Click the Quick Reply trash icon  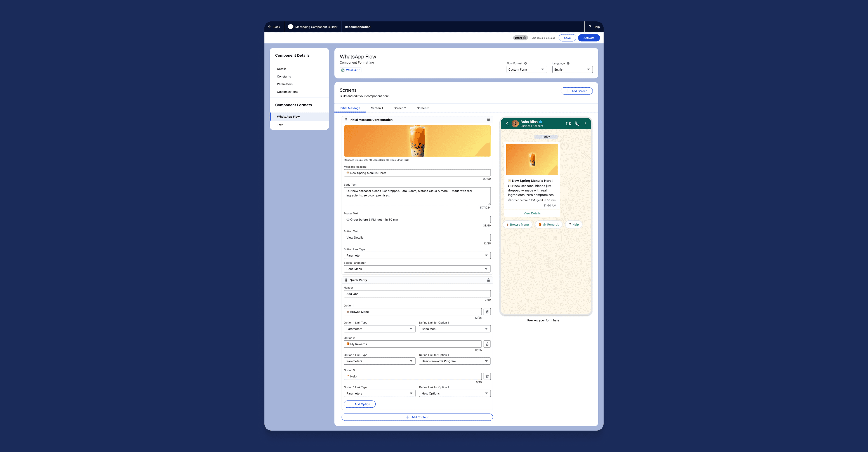488,280
